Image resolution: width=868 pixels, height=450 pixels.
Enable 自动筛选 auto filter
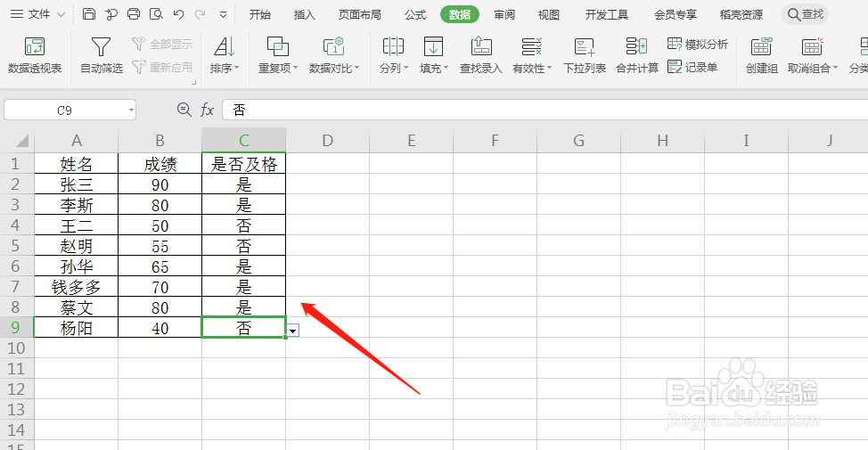point(102,54)
